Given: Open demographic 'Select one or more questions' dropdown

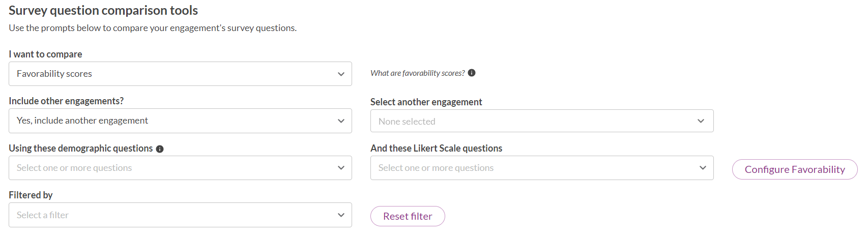Looking at the screenshot, I should click(180, 168).
